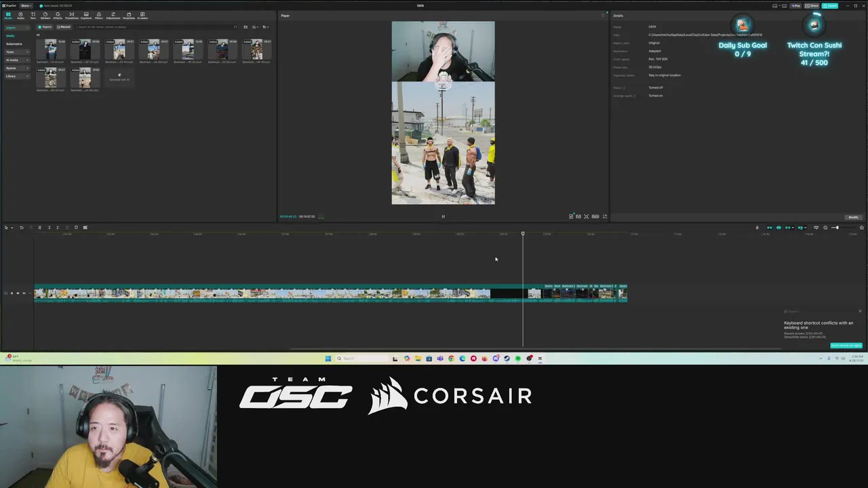
Task: Click the timeline zoom in icon
Action: 862,228
